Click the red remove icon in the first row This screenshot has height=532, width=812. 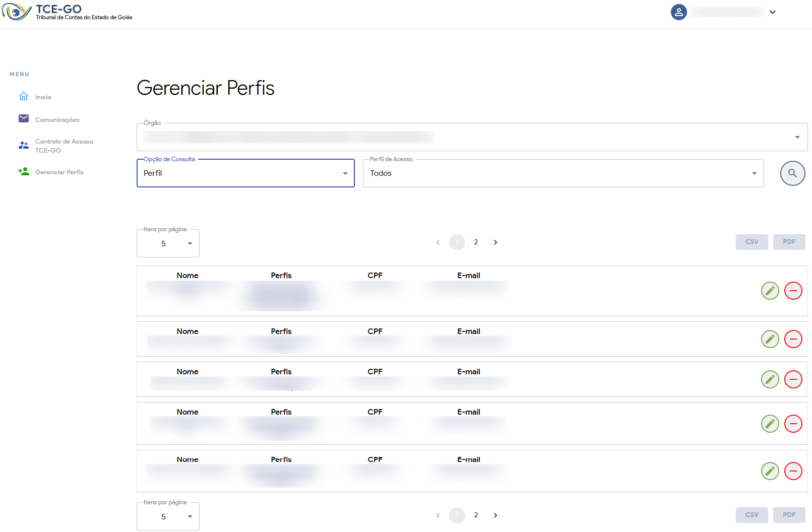pyautogui.click(x=793, y=291)
